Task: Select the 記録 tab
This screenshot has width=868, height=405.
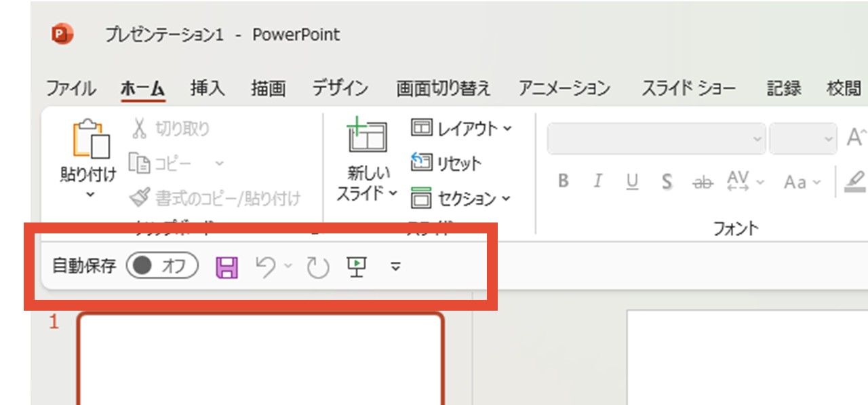Action: coord(784,88)
